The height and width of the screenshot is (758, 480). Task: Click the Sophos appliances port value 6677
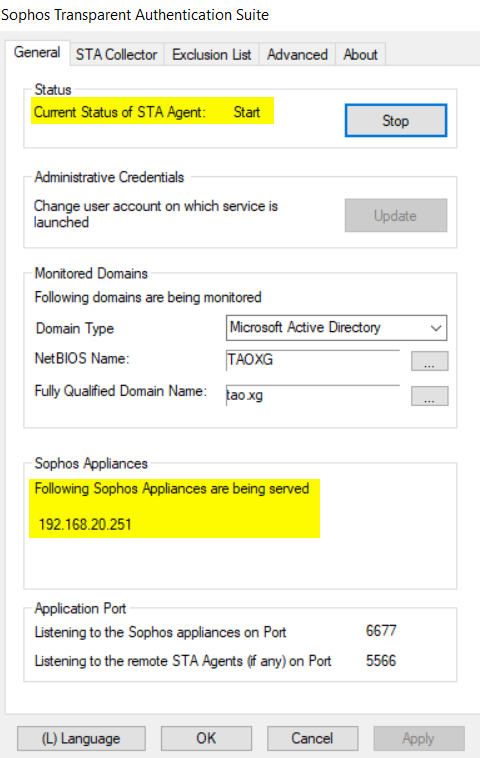click(381, 631)
